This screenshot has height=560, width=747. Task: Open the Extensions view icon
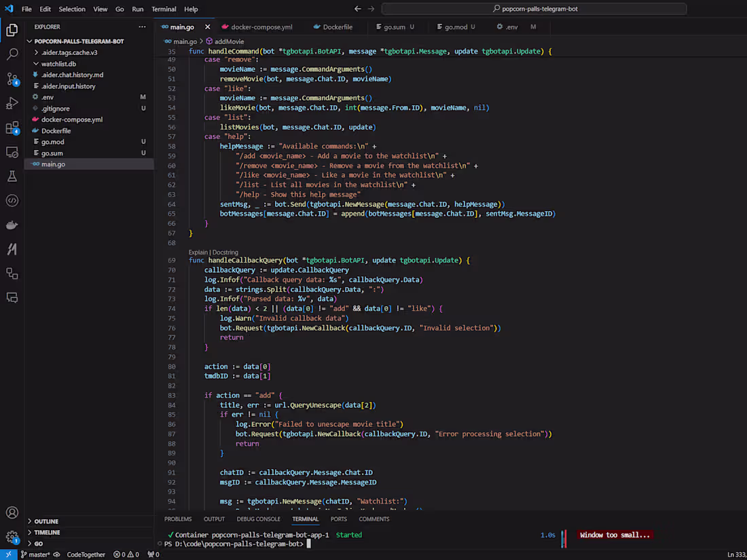[12, 128]
